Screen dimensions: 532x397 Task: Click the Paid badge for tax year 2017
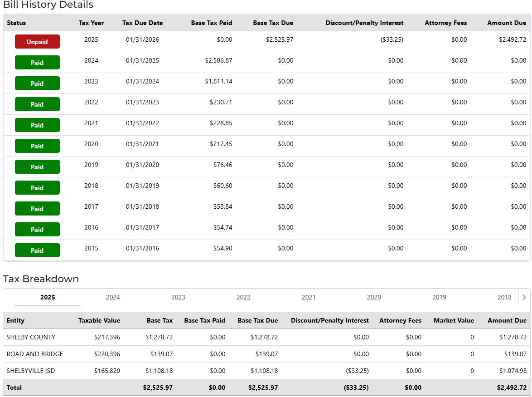(37, 209)
